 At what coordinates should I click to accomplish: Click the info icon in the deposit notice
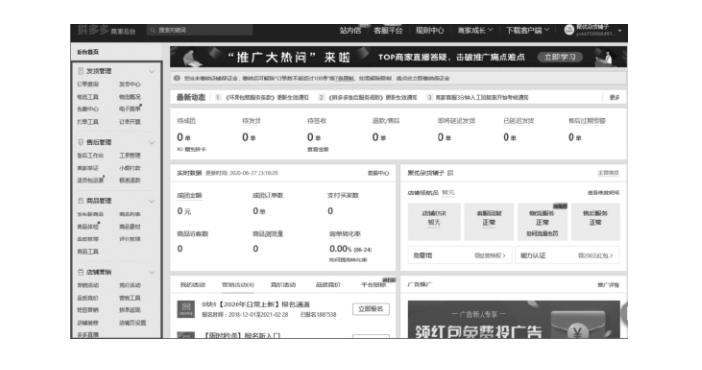[177, 78]
